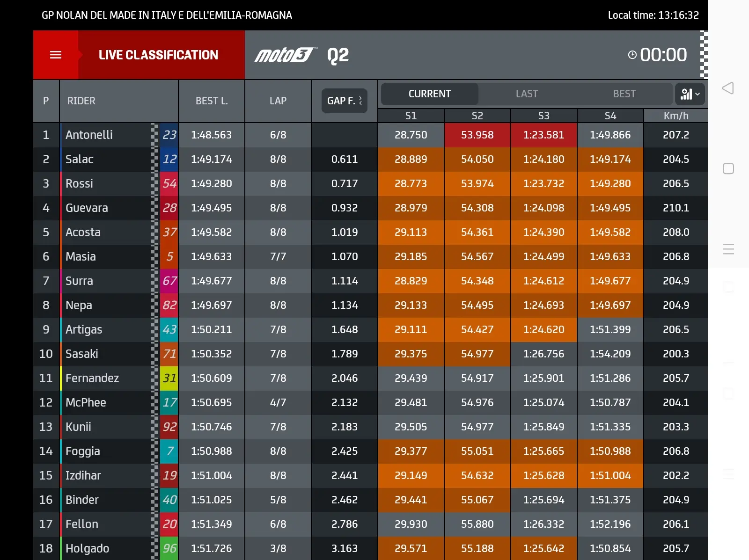Expand the GAP F. selector
Image resolution: width=749 pixels, height=560 pixels.
[x=345, y=101]
